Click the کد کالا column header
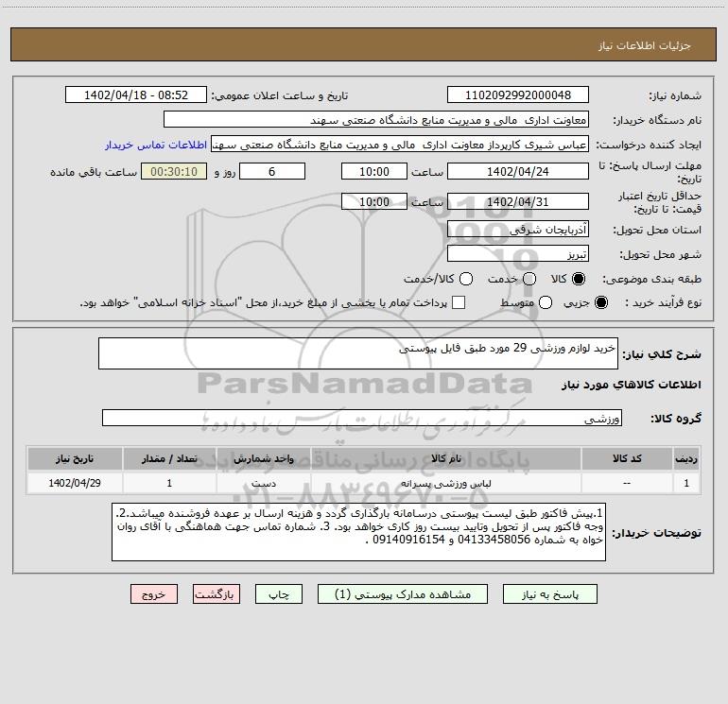This screenshot has width=728, height=704. pos(627,458)
